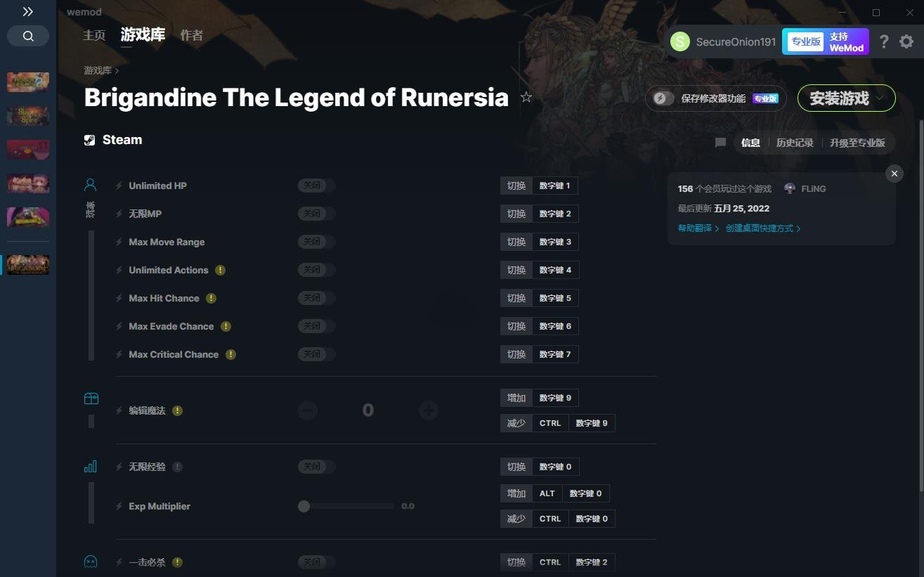924x577 pixels.
Task: Show Max Hit Chance warning icon
Action: pos(211,298)
